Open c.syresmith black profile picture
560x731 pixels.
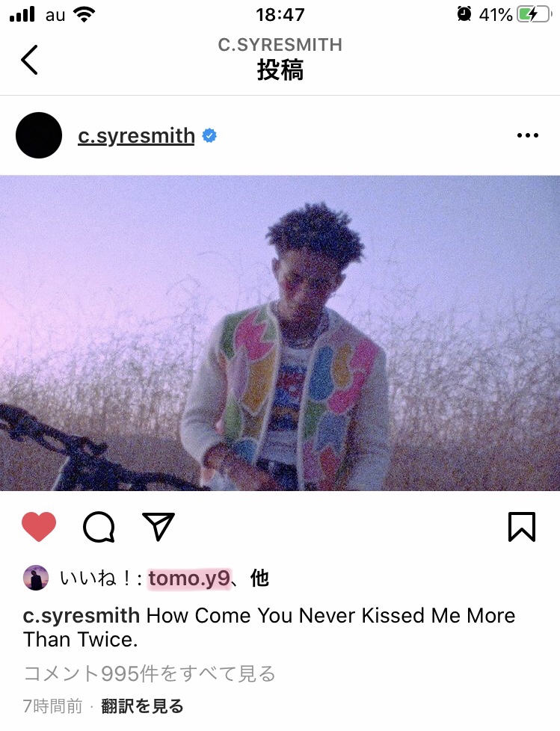[x=39, y=135]
